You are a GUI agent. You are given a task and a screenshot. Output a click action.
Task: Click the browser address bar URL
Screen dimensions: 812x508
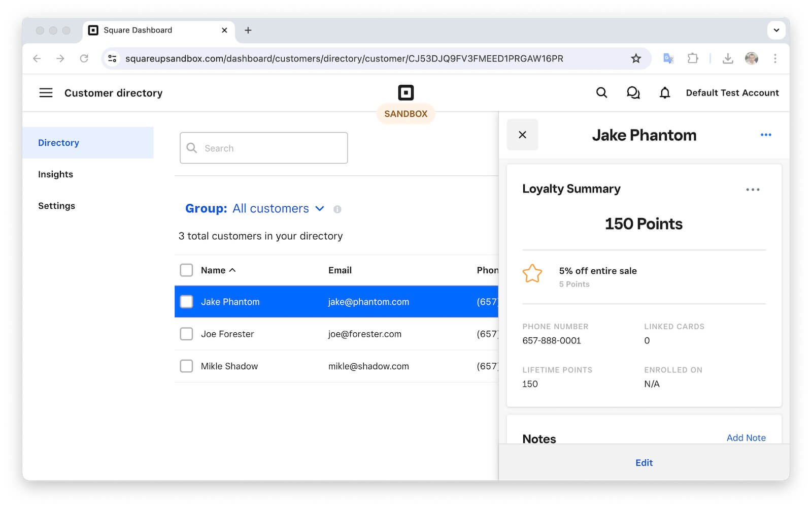pyautogui.click(x=344, y=58)
